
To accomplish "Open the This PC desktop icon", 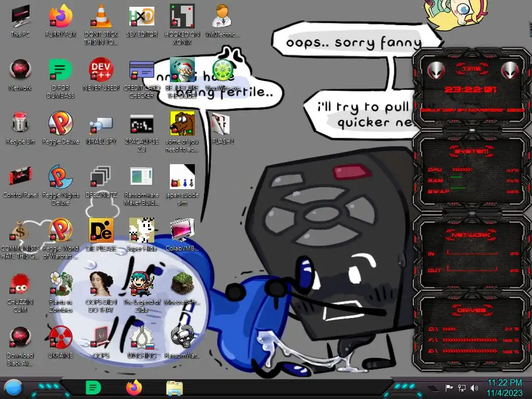I will (x=20, y=21).
